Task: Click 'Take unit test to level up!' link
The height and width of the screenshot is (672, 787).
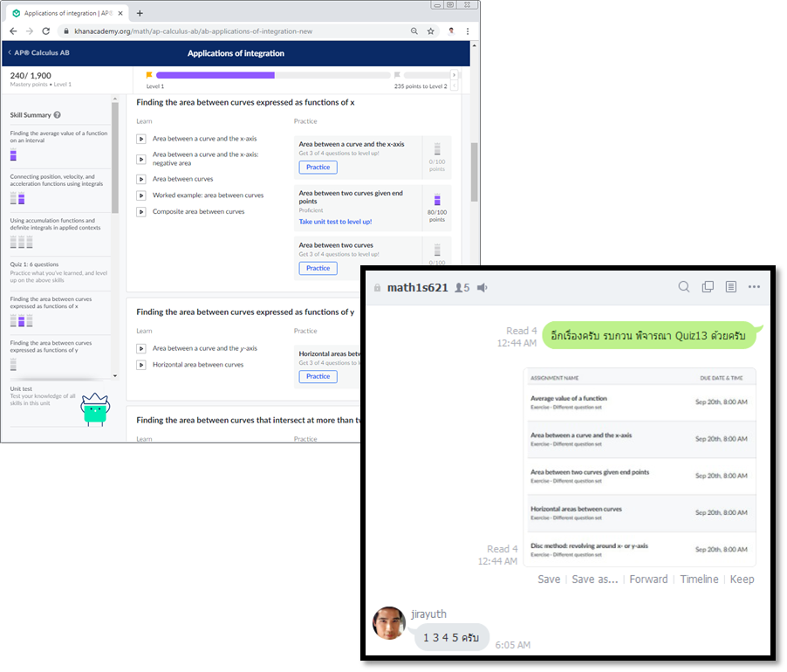Action: point(335,222)
